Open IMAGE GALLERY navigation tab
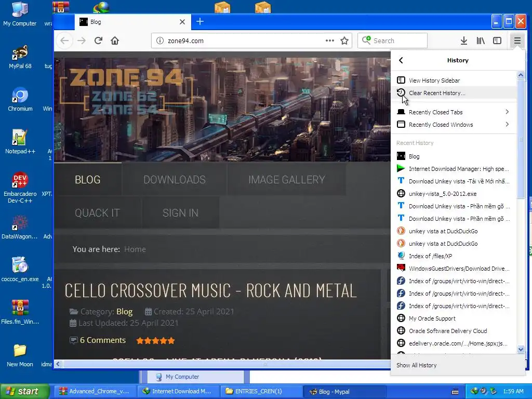 click(287, 179)
